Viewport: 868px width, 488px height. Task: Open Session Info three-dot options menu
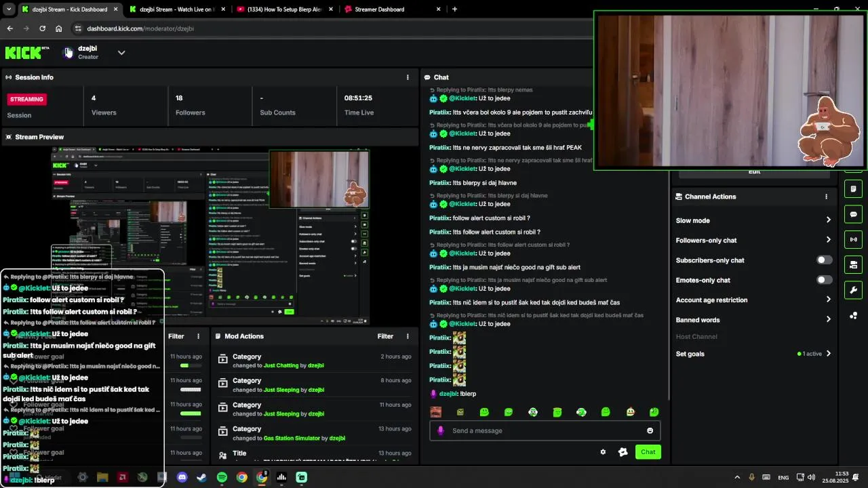tap(408, 77)
